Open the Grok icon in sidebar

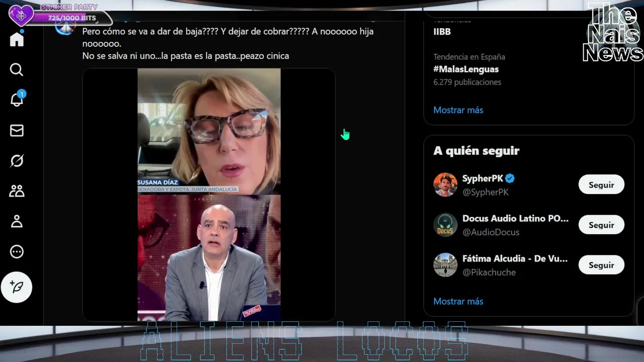click(17, 161)
